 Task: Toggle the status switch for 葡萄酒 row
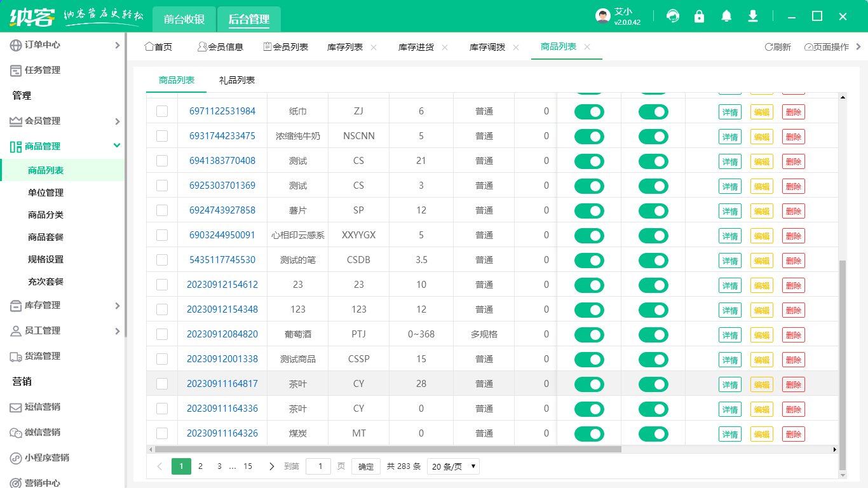pos(589,334)
